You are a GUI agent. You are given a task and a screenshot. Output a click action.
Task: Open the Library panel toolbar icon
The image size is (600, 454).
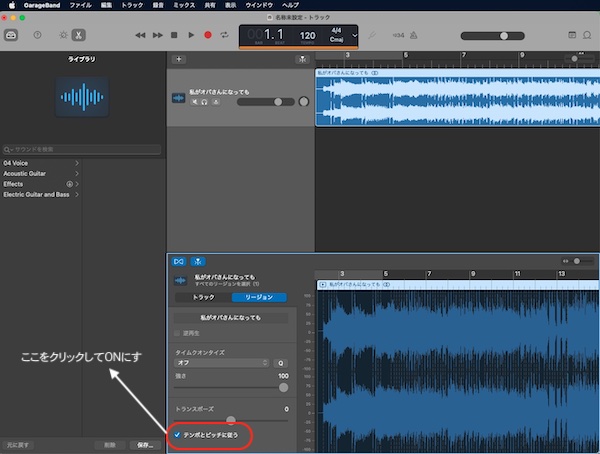click(11, 35)
